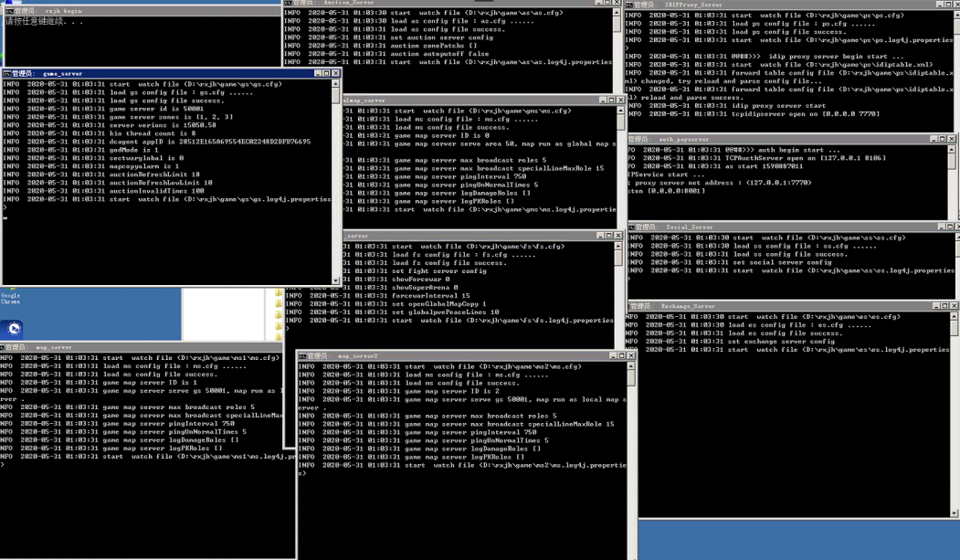Click the game_server console window icon
Viewport: 960px width, 560px height.
[6, 73]
